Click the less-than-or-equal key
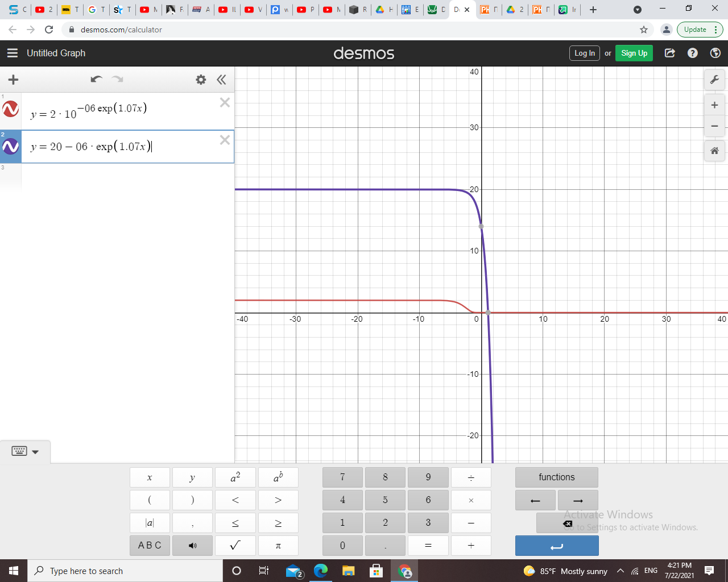 [x=235, y=523]
